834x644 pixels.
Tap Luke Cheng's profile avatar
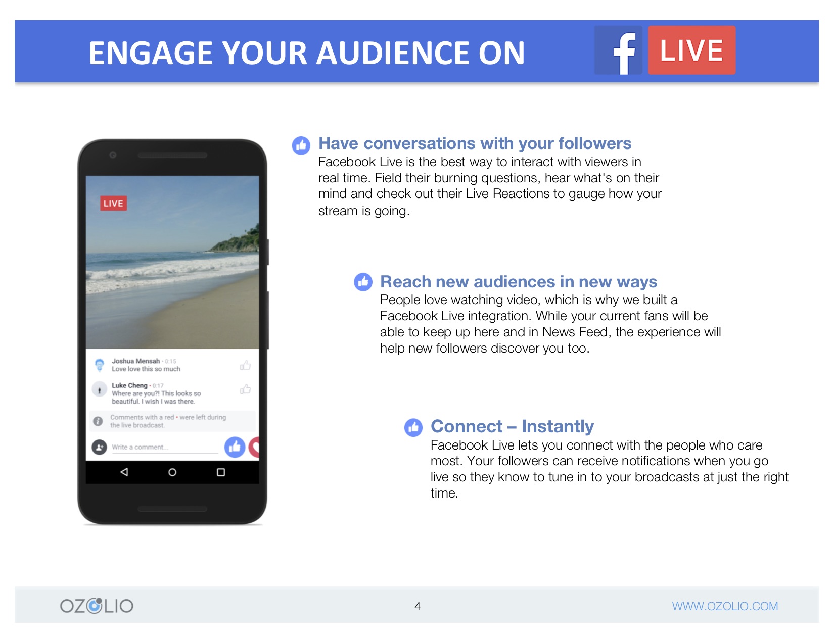99,389
